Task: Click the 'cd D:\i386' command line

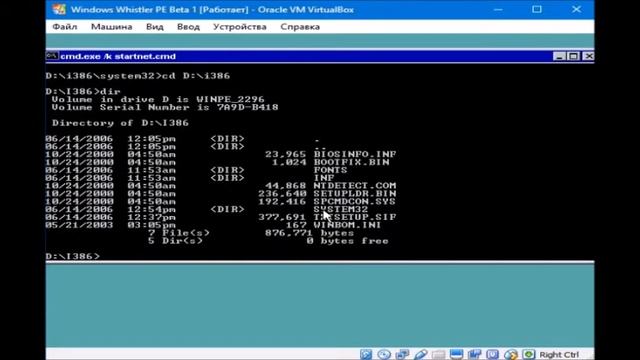Action: [x=196, y=76]
